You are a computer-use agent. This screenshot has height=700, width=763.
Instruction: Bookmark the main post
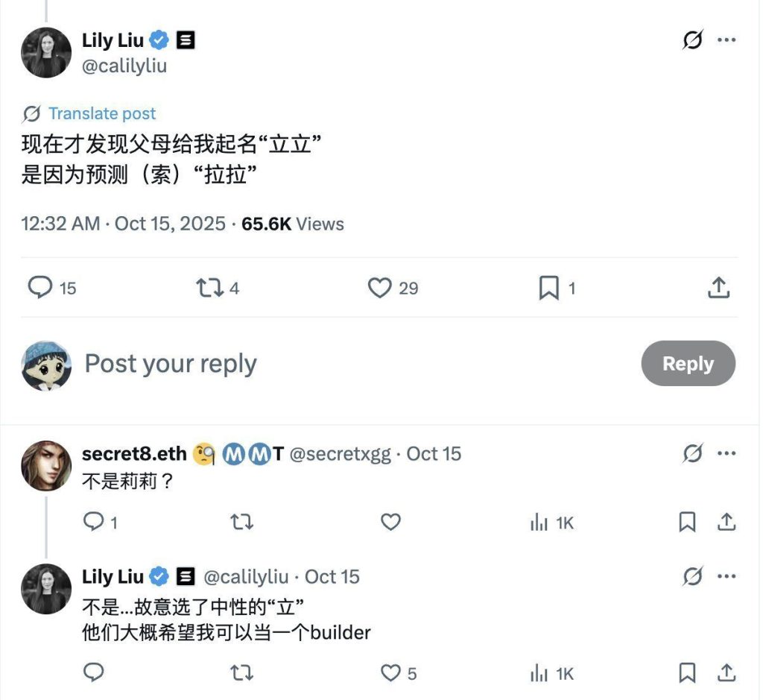[548, 288]
